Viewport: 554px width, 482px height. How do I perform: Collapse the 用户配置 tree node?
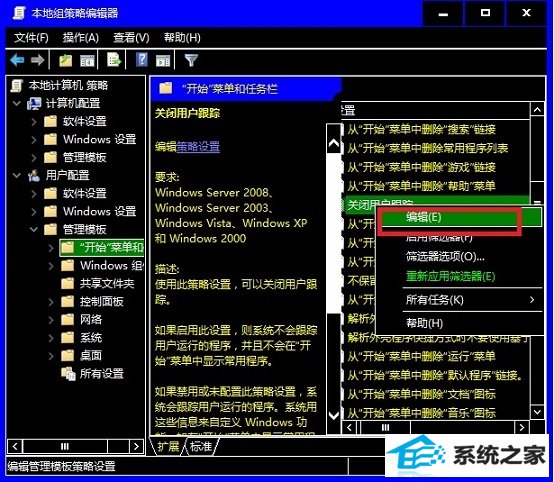17,175
